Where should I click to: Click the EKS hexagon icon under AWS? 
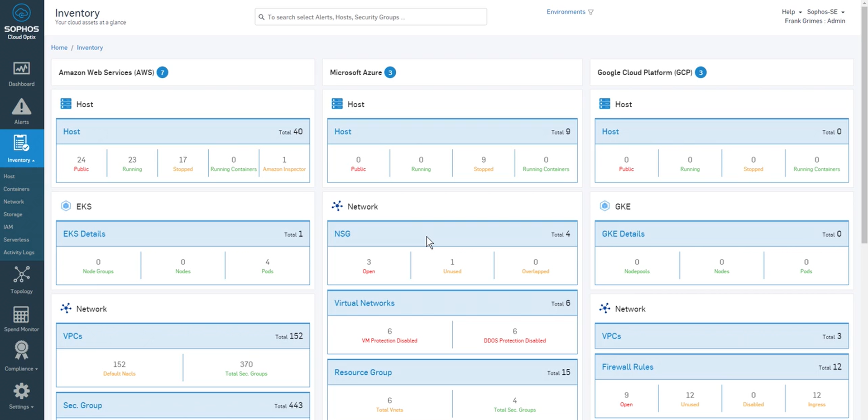65,205
